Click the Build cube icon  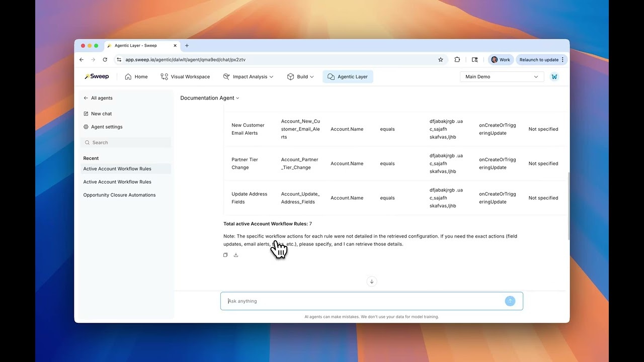pos(290,76)
